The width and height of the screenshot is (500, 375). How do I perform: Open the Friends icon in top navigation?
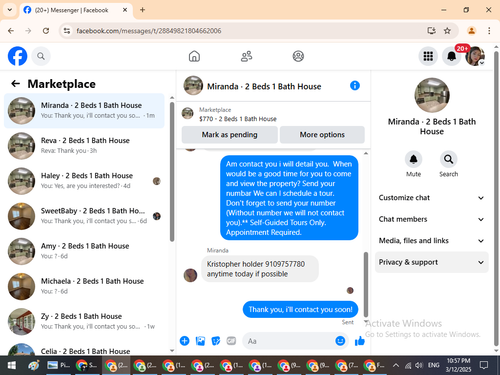246,56
